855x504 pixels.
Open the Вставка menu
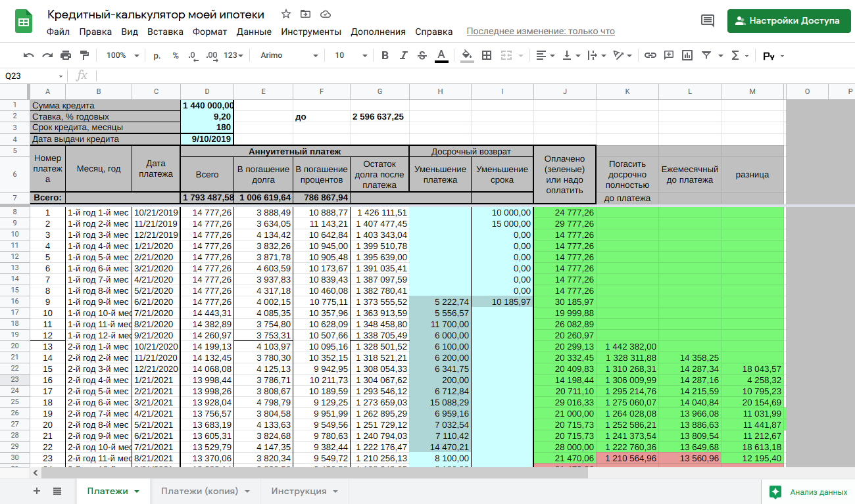(x=165, y=32)
